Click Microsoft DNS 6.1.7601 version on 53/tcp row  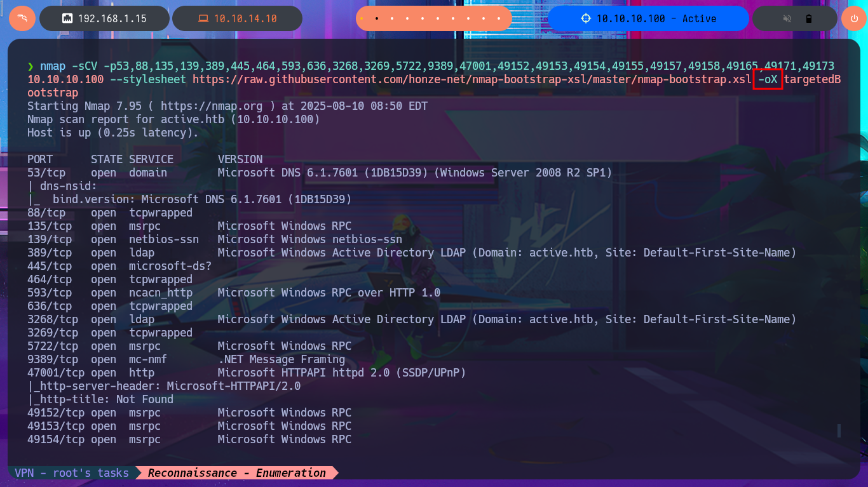tap(415, 173)
